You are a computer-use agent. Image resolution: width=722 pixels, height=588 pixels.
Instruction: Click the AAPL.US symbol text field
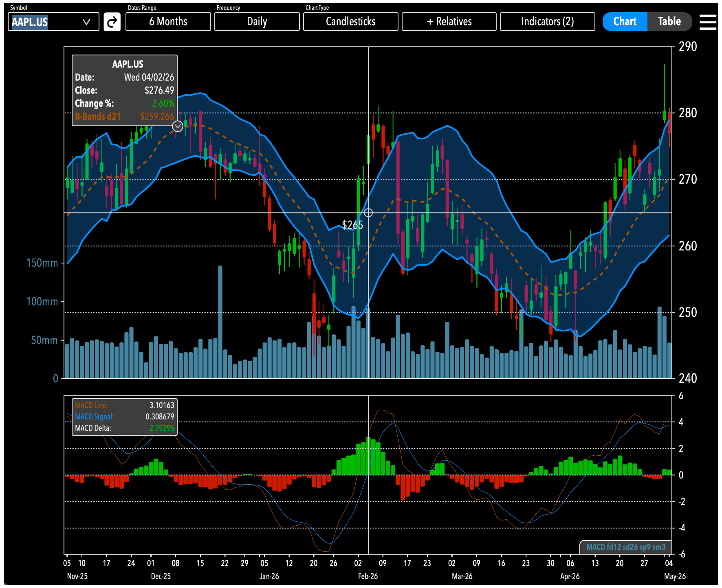[45, 22]
